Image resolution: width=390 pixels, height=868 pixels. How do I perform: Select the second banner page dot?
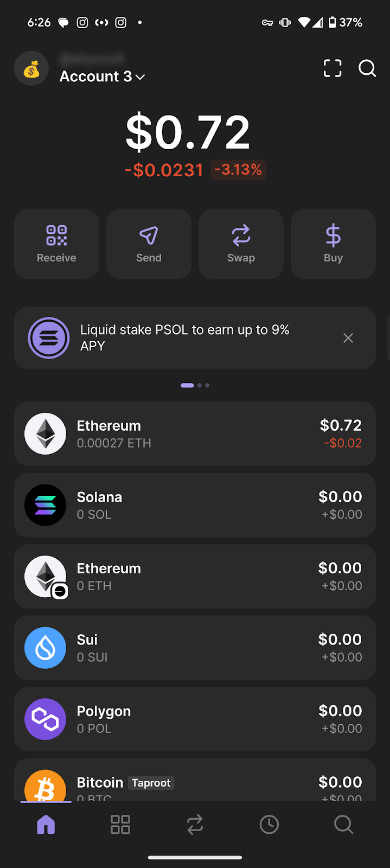tap(200, 385)
